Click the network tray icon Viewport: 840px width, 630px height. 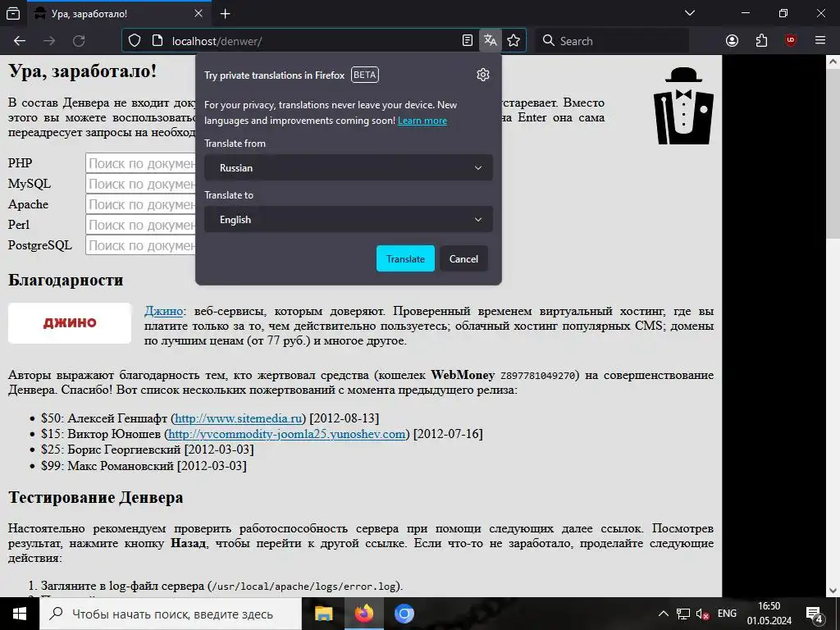(683, 614)
